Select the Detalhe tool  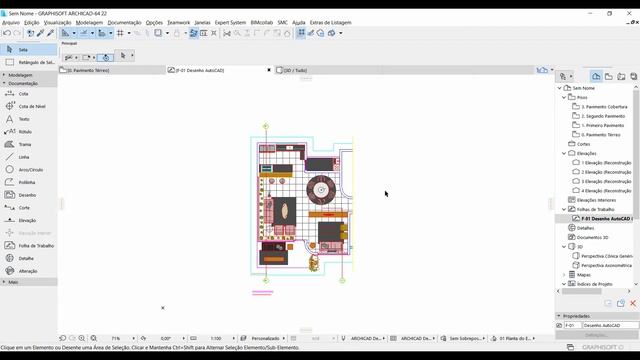(29, 258)
